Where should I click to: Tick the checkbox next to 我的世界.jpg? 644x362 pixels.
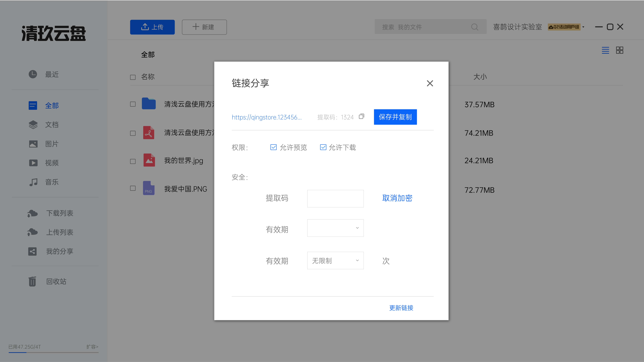133,161
